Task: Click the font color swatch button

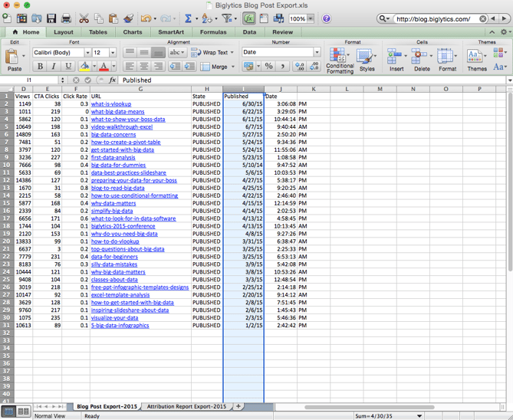Action: (x=104, y=67)
